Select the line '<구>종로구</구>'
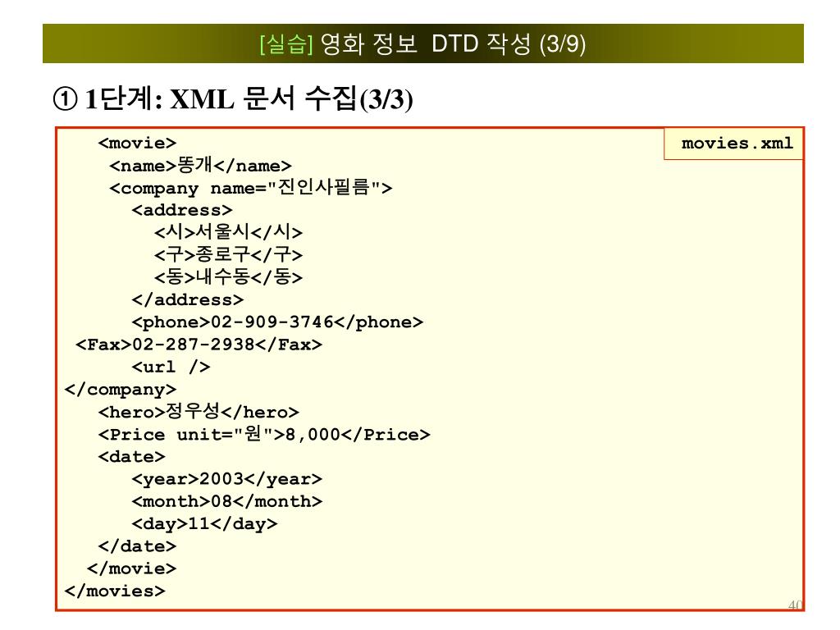Viewport: 840px width, 630px height. [228, 254]
